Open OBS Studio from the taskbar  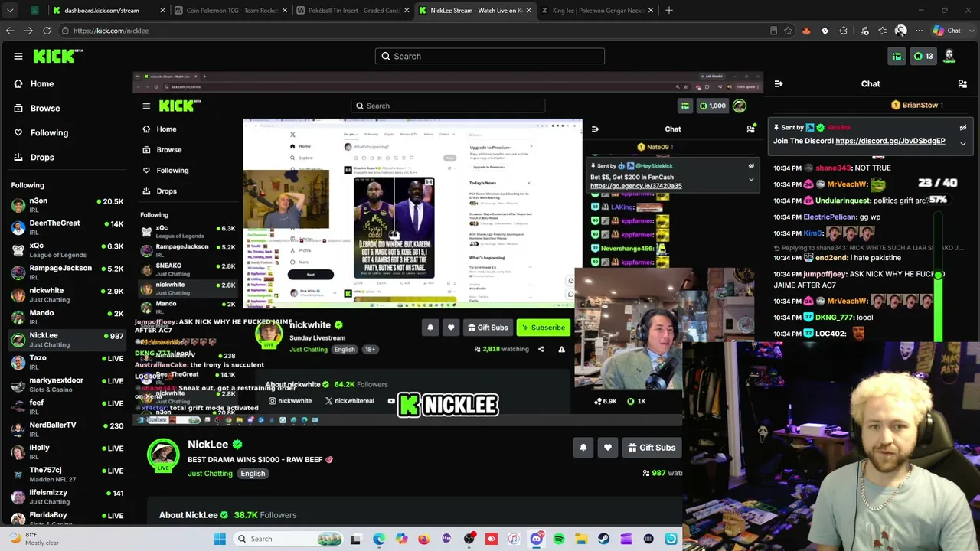click(469, 539)
